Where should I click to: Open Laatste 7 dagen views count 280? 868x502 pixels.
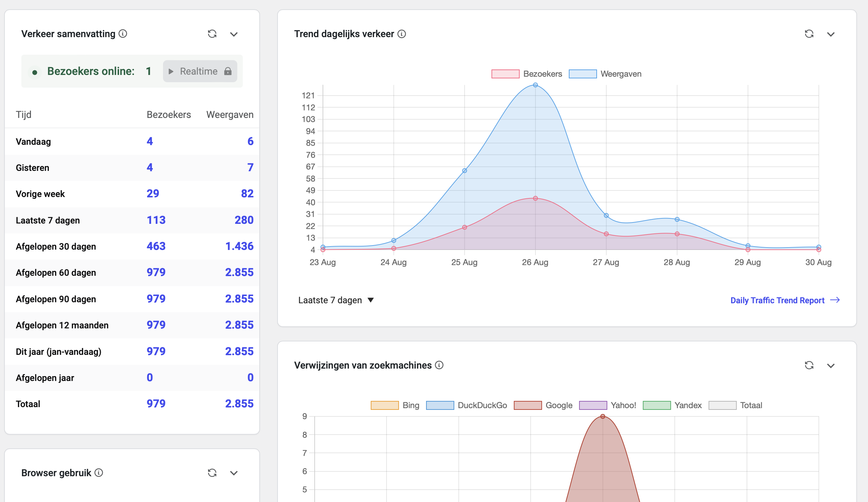coord(244,220)
